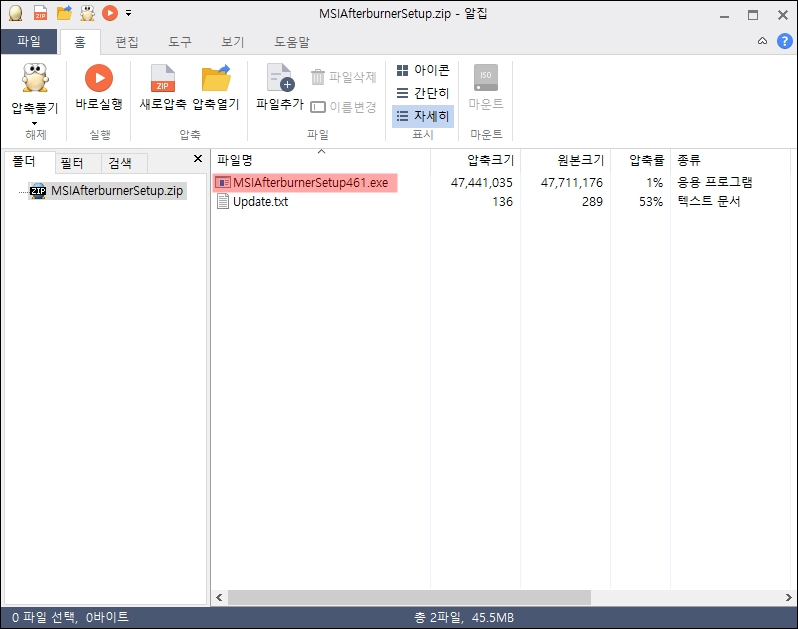798x629 pixels.
Task: Click the horizontal scrollbar right arrow
Action: [x=788, y=597]
